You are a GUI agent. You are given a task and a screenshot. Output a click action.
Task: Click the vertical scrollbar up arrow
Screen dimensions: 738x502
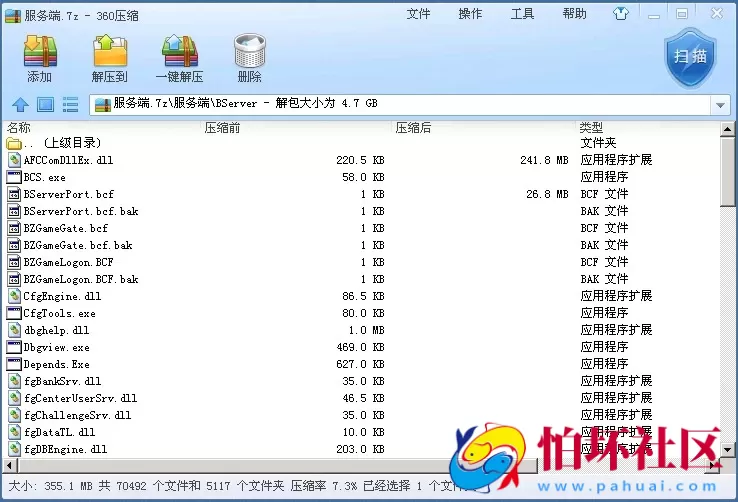coord(727,128)
